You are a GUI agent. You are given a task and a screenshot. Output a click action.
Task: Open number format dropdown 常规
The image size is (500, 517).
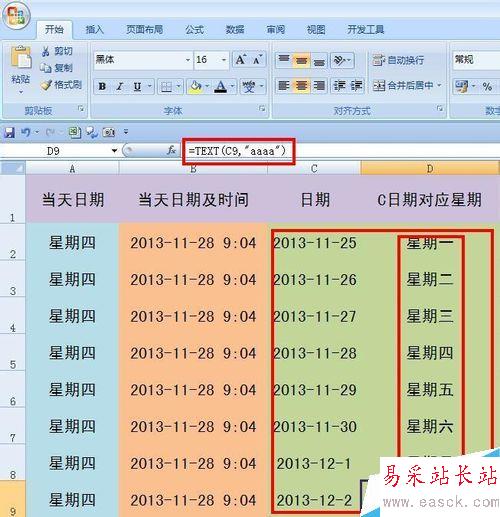pos(476,60)
